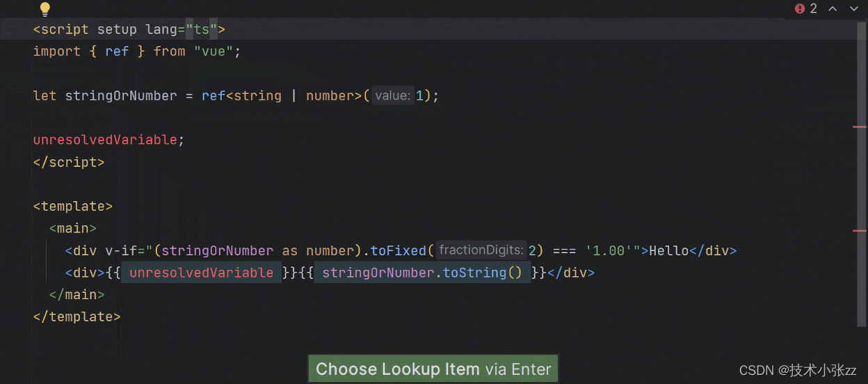Click the closing </template> tag
Screen dimensions: 868x384
(77, 317)
